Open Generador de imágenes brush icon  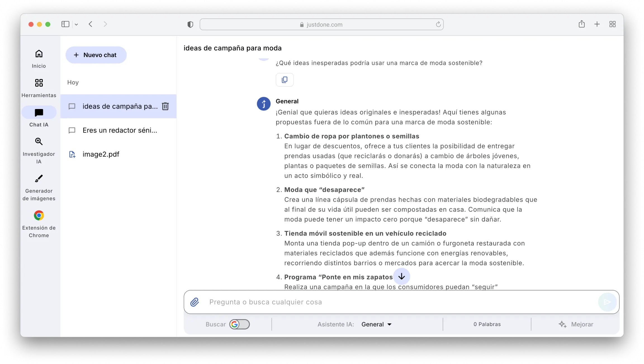[39, 179]
